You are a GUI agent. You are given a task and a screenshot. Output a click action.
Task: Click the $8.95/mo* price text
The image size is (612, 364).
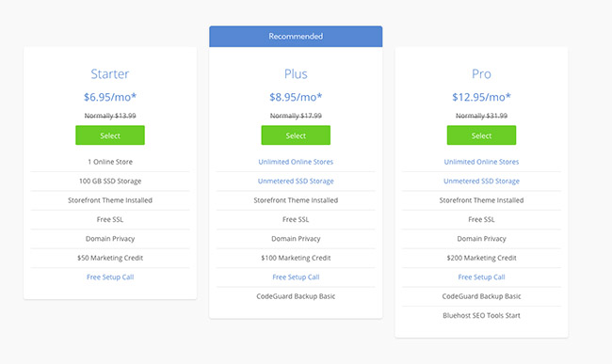click(x=296, y=97)
